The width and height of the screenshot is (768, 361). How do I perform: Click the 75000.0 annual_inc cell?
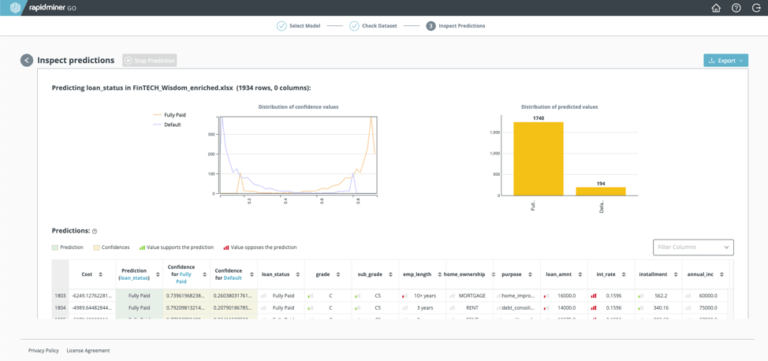706,308
